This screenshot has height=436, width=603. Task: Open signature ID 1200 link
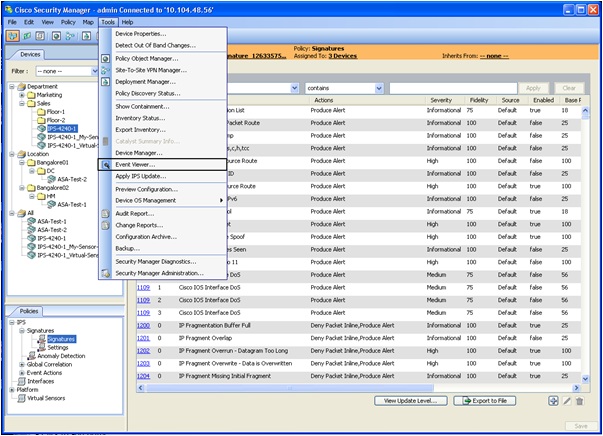pos(143,326)
